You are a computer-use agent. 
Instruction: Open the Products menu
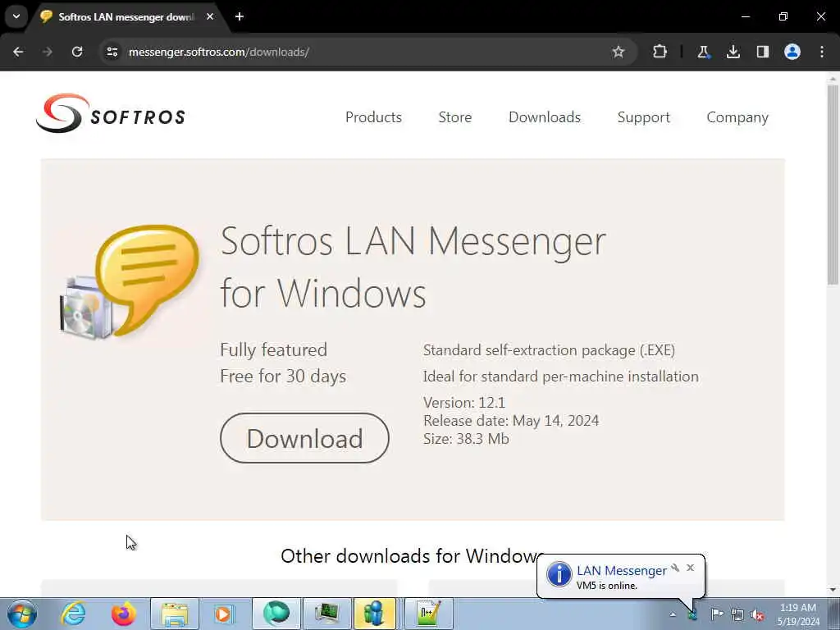point(373,116)
